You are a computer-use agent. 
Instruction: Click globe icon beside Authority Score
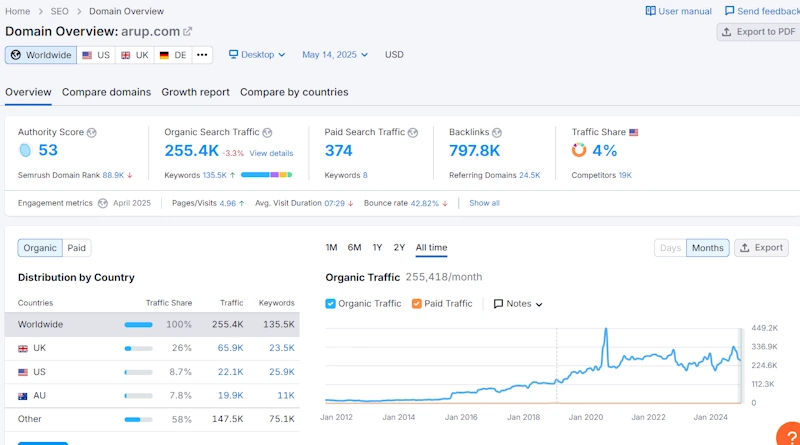click(92, 133)
